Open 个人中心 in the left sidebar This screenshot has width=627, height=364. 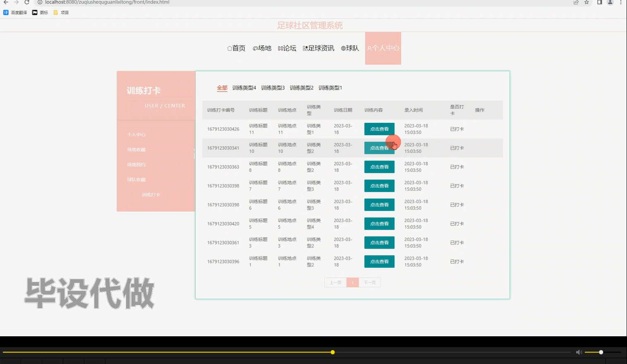(136, 134)
